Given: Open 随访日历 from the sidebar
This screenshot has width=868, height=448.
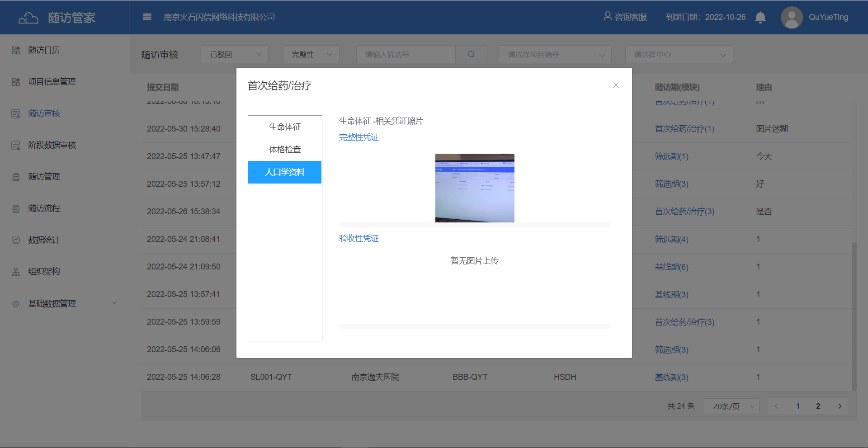Looking at the screenshot, I should click(44, 50).
